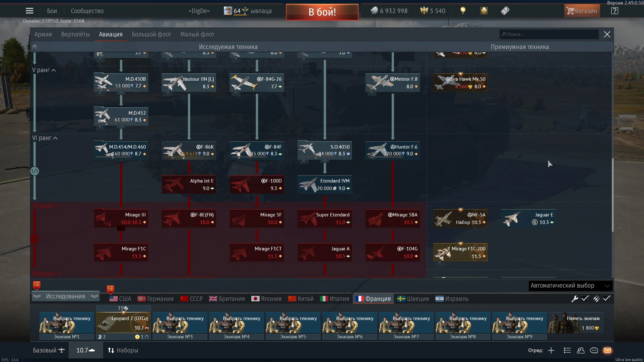Screen dimensions: 644x362
Task: Open the hamburger main menu
Action: 29,11
